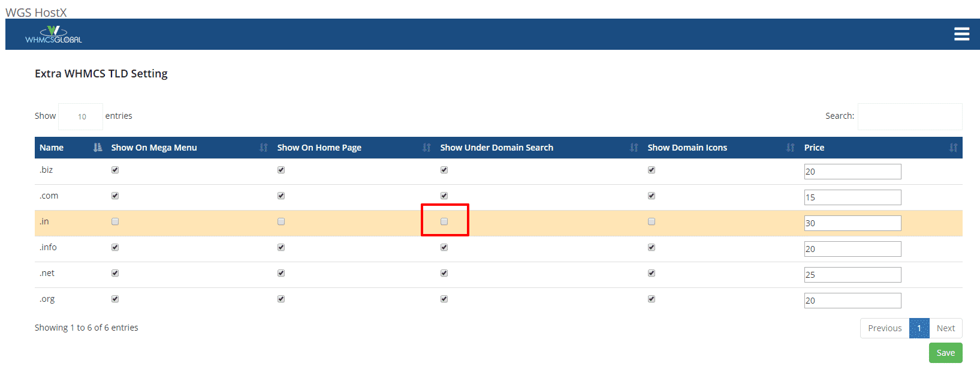The width and height of the screenshot is (980, 372).
Task: Sort by Show Domain Icons column icon
Action: tap(790, 148)
